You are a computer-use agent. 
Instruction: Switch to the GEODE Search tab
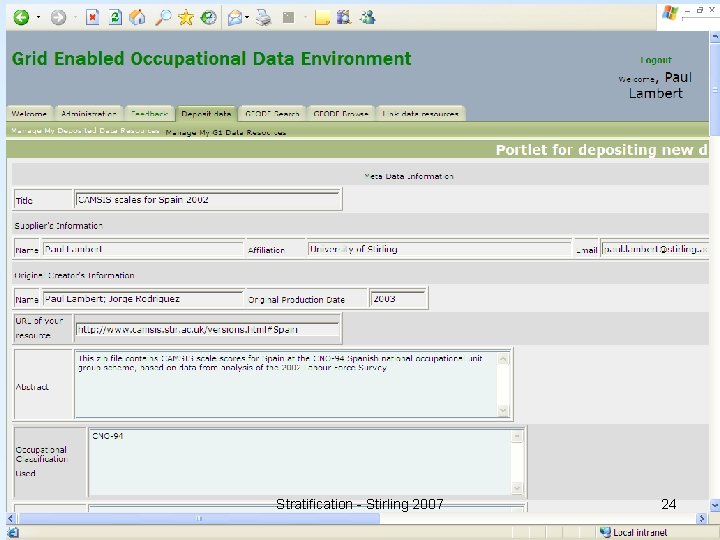point(272,113)
